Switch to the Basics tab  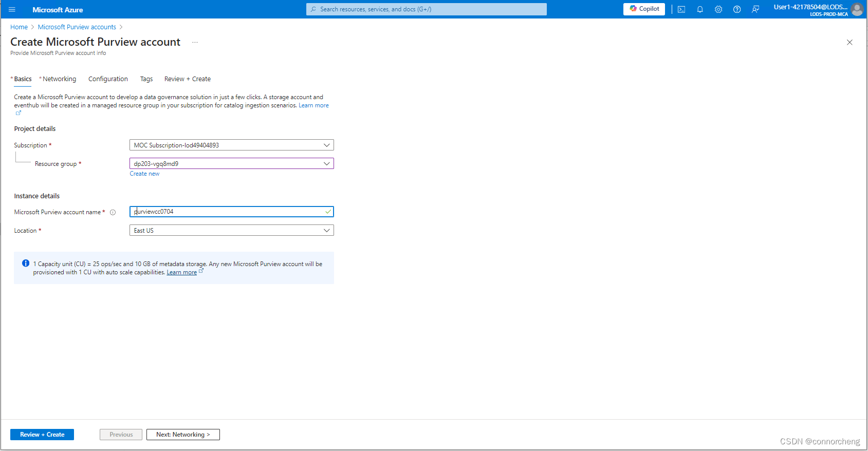click(23, 79)
